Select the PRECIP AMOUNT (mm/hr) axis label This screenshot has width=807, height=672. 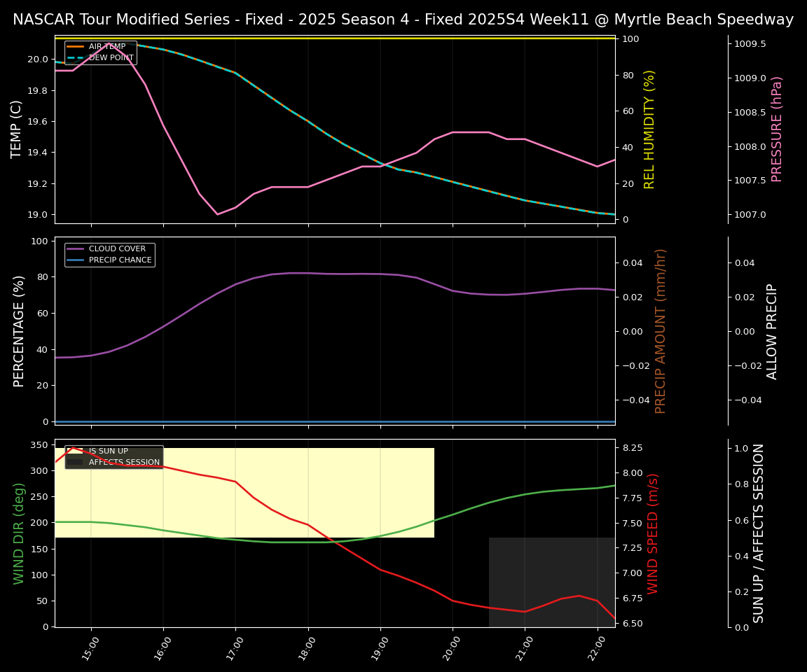click(x=661, y=330)
